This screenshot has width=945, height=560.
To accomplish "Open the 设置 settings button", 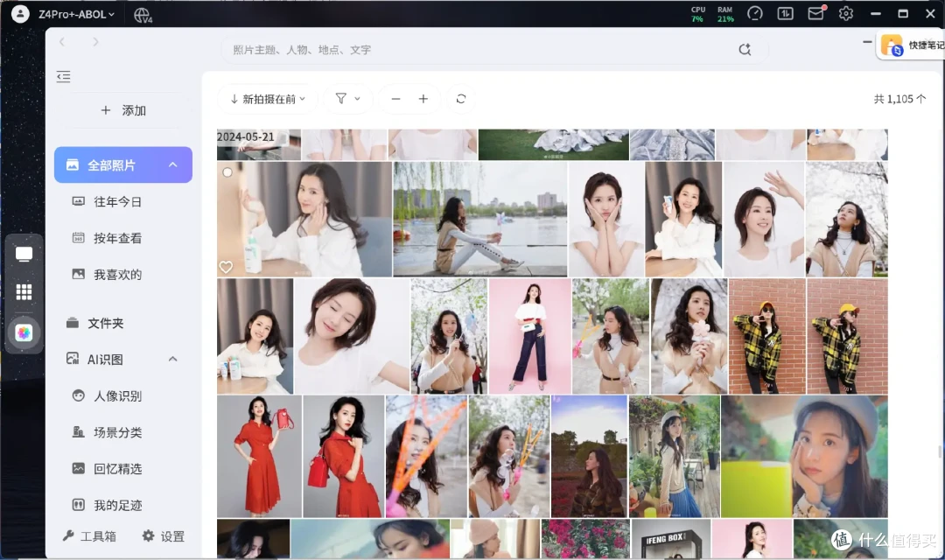I will (164, 535).
